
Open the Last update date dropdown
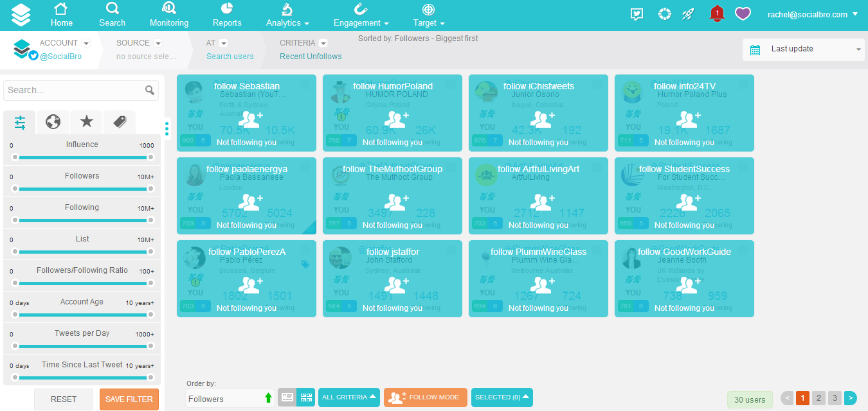point(804,49)
